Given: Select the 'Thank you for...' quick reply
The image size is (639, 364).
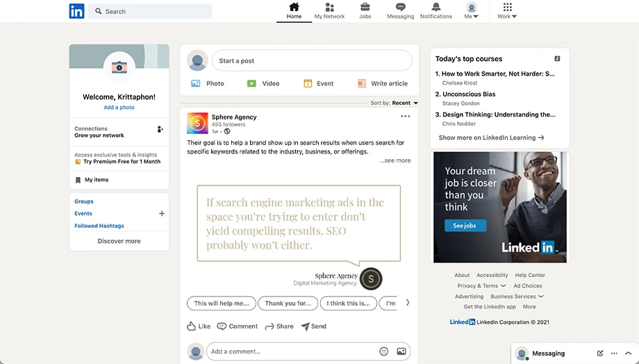Looking at the screenshot, I should 288,304.
